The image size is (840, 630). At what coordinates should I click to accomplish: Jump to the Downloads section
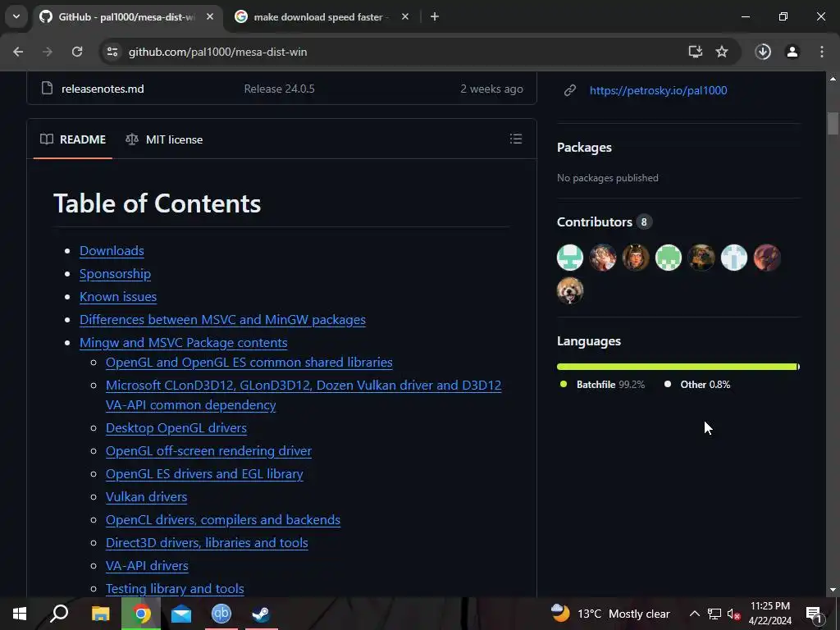pos(112,251)
